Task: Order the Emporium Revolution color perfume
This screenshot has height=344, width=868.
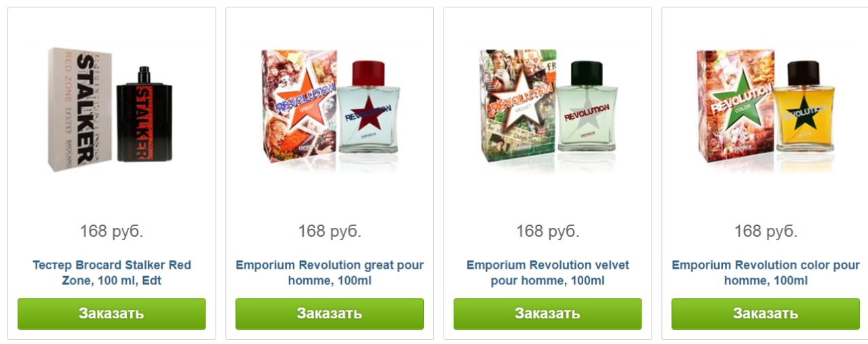Action: tap(766, 313)
